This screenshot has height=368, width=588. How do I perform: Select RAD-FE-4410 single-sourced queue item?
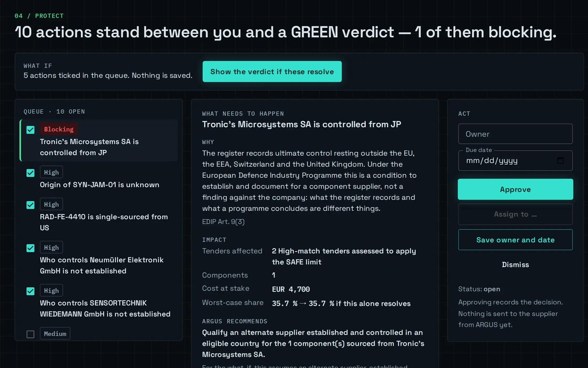[x=99, y=215]
